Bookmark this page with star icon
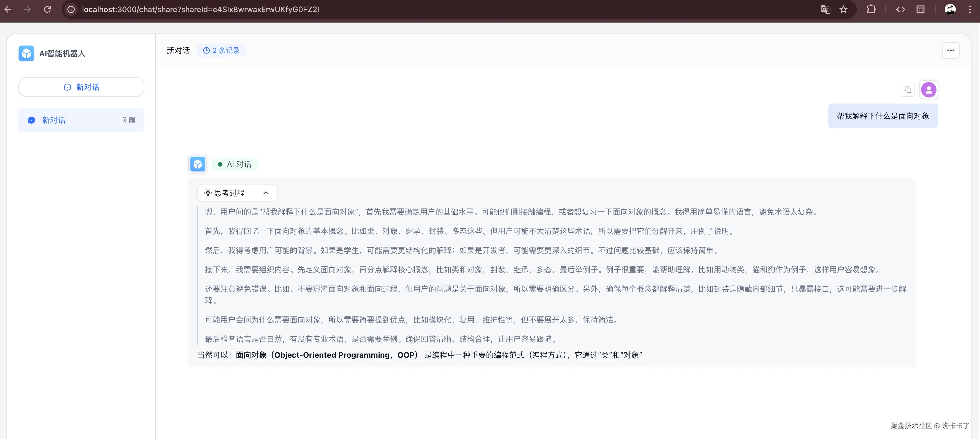The image size is (980, 440). pos(843,9)
